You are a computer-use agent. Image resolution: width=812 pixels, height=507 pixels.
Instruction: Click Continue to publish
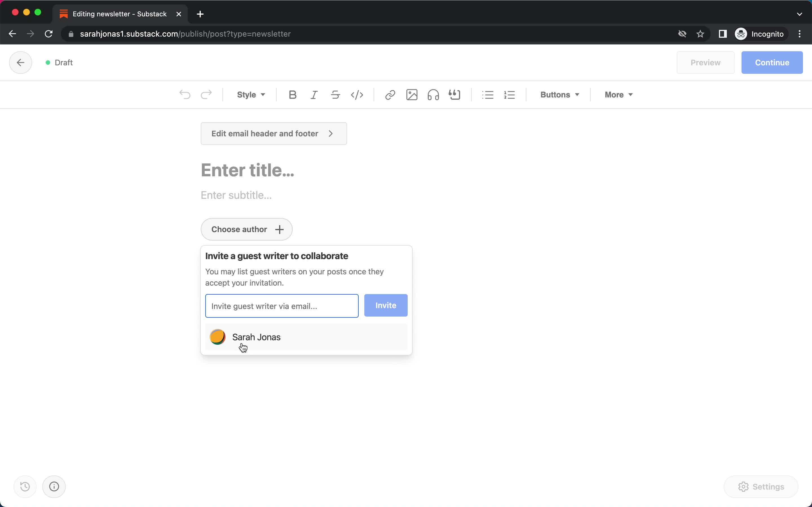pos(772,63)
